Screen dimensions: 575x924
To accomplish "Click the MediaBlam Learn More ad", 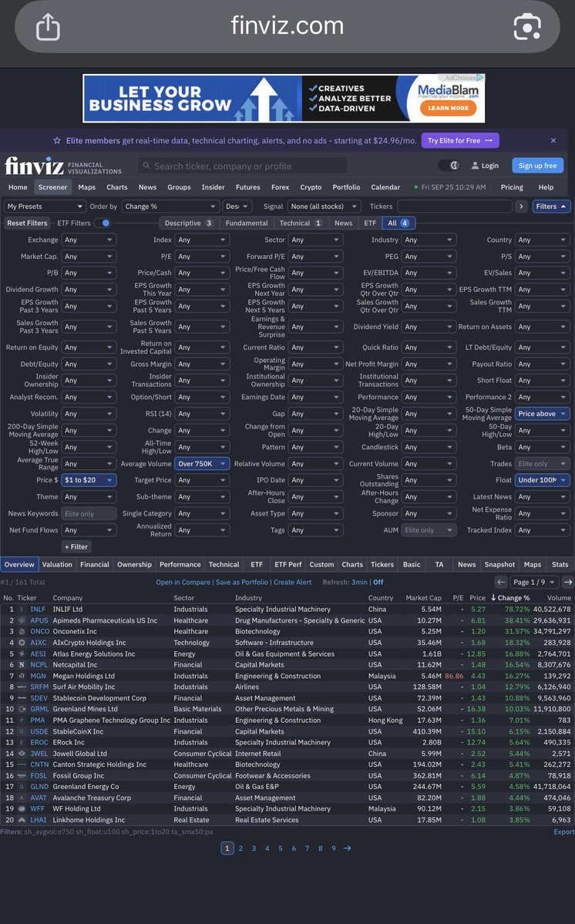I will (x=449, y=108).
